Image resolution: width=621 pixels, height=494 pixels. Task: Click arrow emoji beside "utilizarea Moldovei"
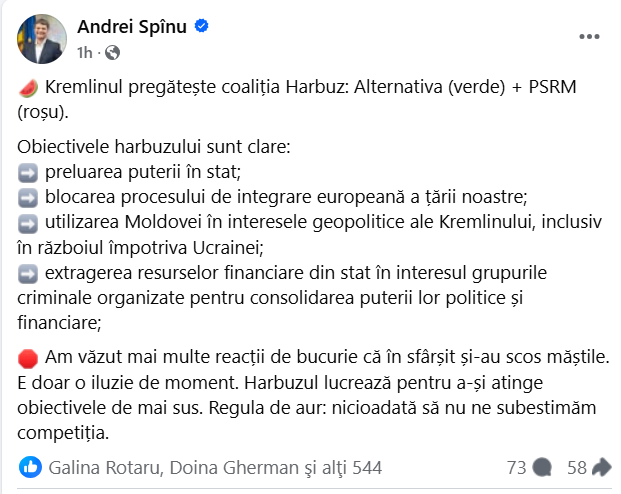click(x=28, y=221)
